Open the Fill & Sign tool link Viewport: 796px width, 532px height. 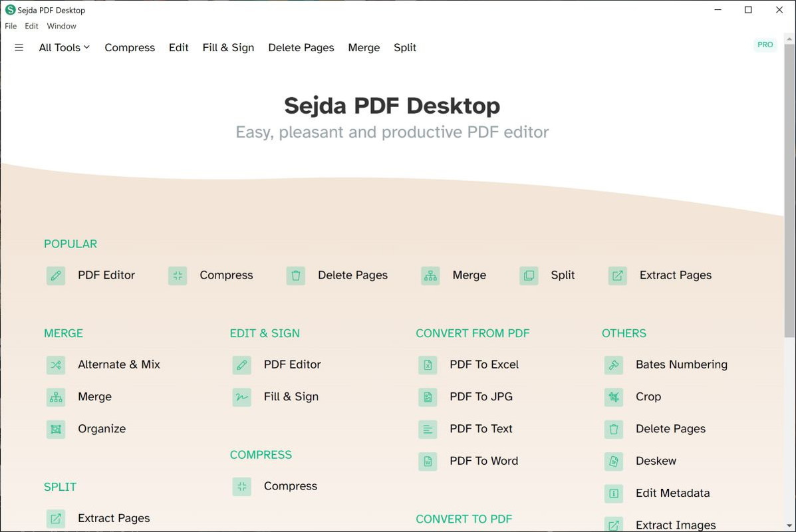tap(291, 397)
